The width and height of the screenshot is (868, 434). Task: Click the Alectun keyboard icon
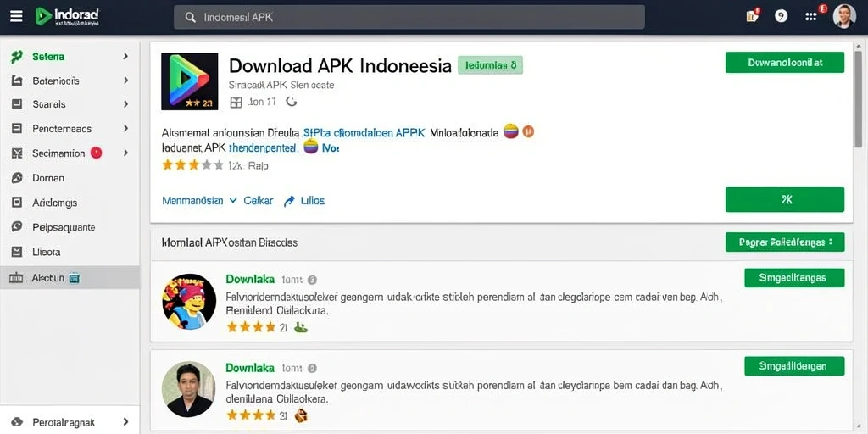click(x=17, y=278)
